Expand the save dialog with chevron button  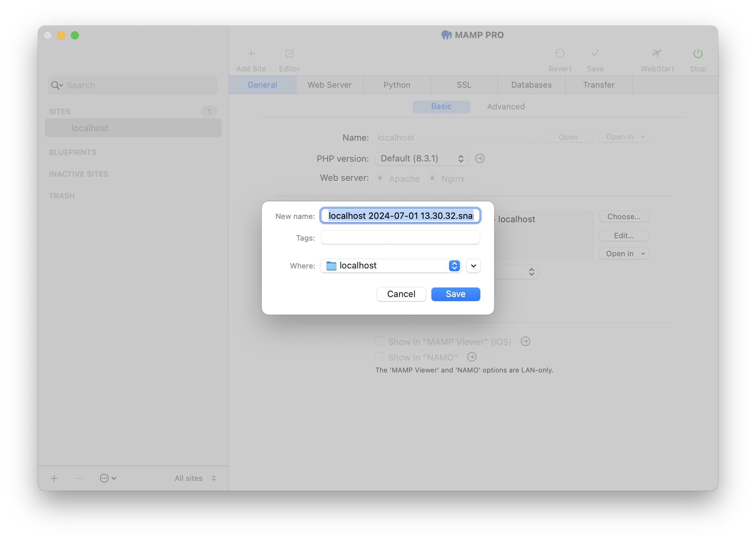pos(474,266)
